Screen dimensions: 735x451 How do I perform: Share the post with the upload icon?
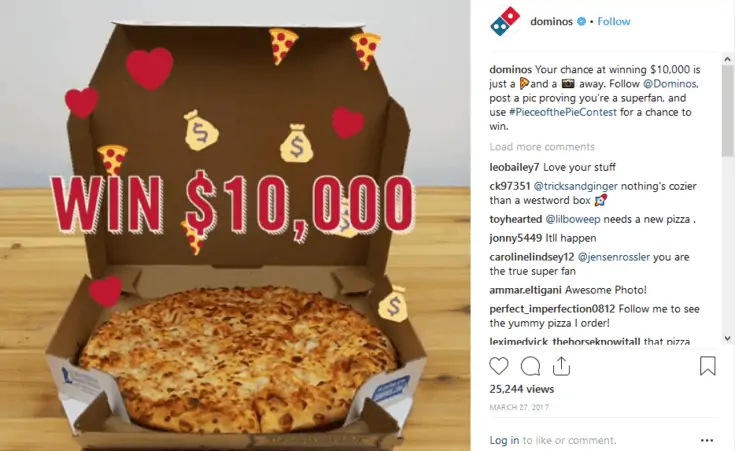pyautogui.click(x=561, y=366)
